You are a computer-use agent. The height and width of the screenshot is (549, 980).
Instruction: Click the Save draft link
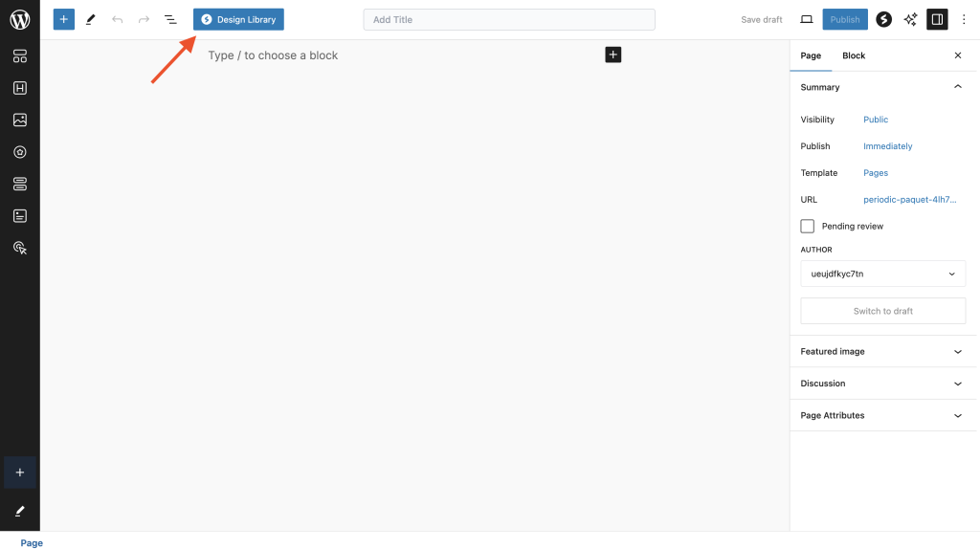pos(761,19)
